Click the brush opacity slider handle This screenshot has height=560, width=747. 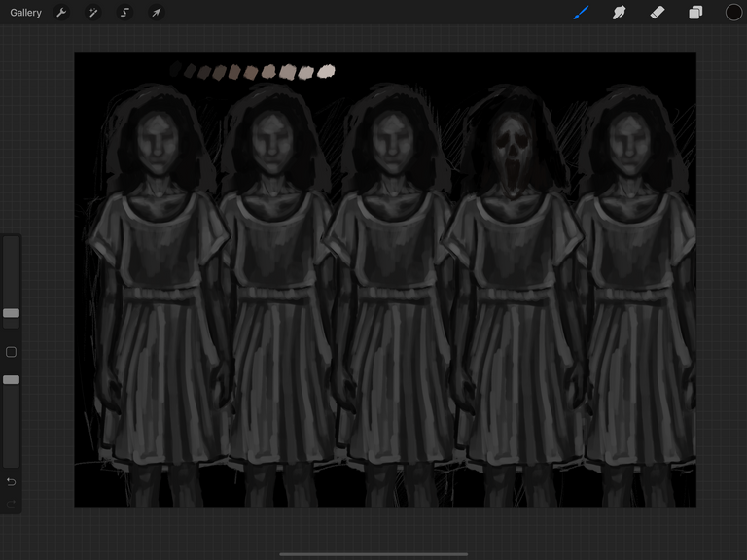[11, 379]
